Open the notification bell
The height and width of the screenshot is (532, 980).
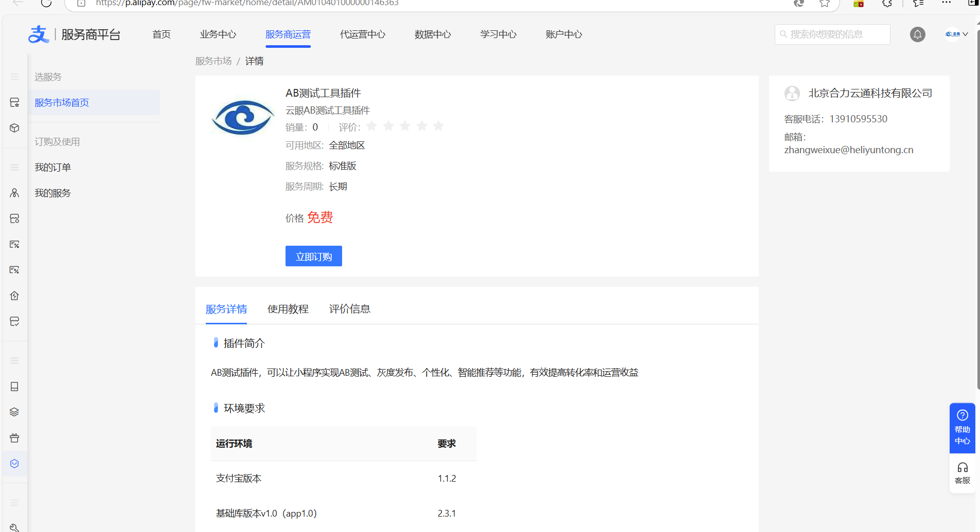(x=917, y=34)
